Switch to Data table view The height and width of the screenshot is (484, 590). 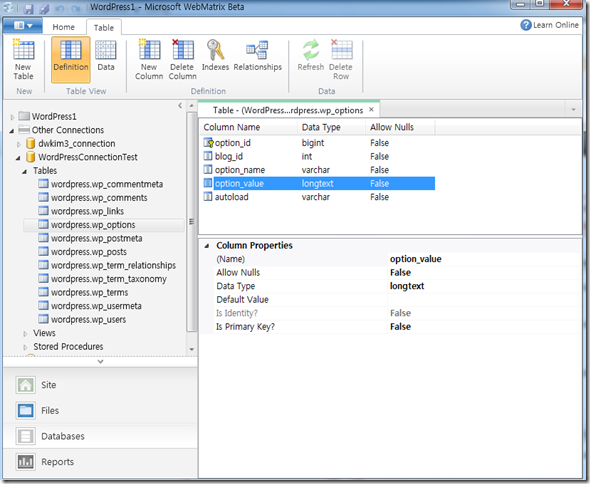(x=106, y=56)
